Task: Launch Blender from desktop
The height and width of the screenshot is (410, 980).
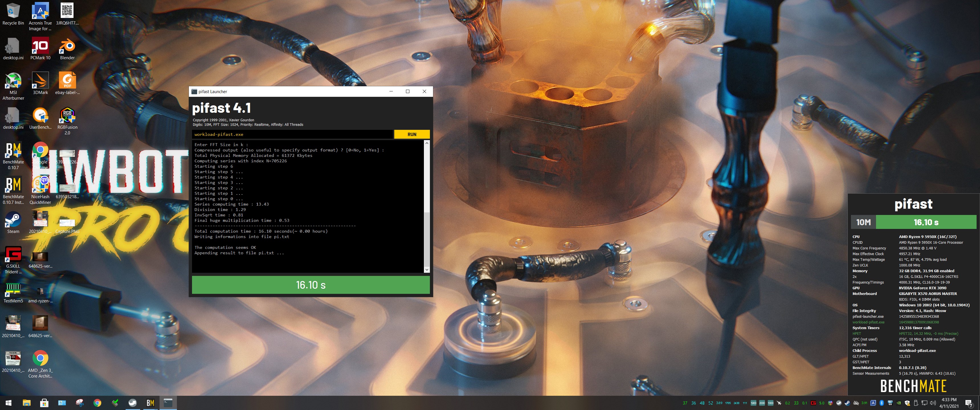Action: pyautogui.click(x=67, y=49)
